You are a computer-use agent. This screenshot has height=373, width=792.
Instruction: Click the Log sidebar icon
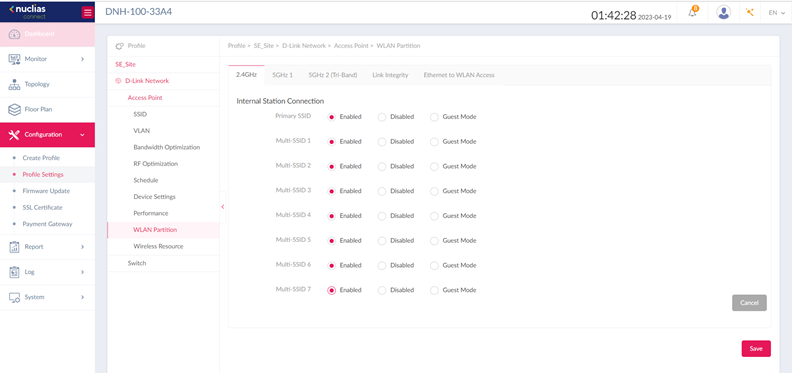(x=15, y=272)
